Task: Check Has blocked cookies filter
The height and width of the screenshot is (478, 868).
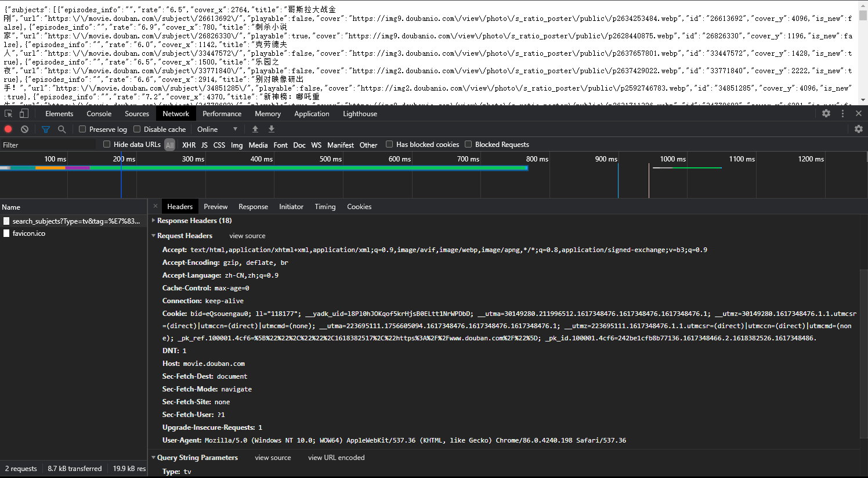Action: pos(389,144)
